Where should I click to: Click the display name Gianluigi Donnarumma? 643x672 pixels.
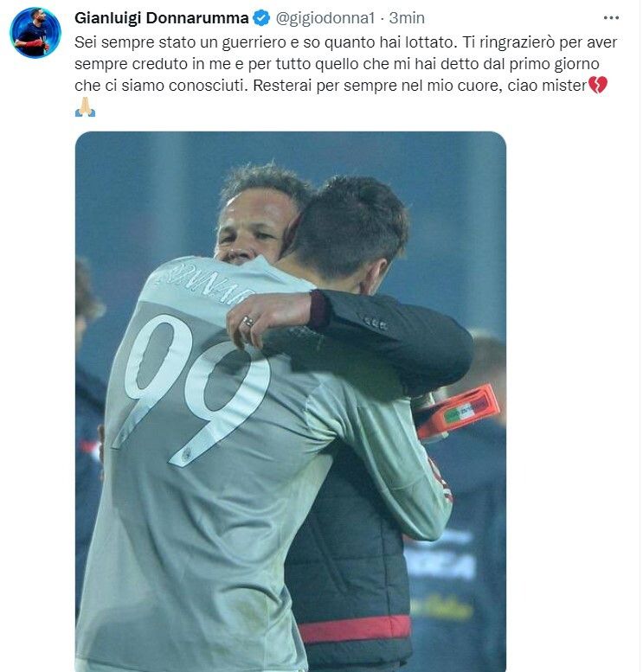click(x=161, y=18)
